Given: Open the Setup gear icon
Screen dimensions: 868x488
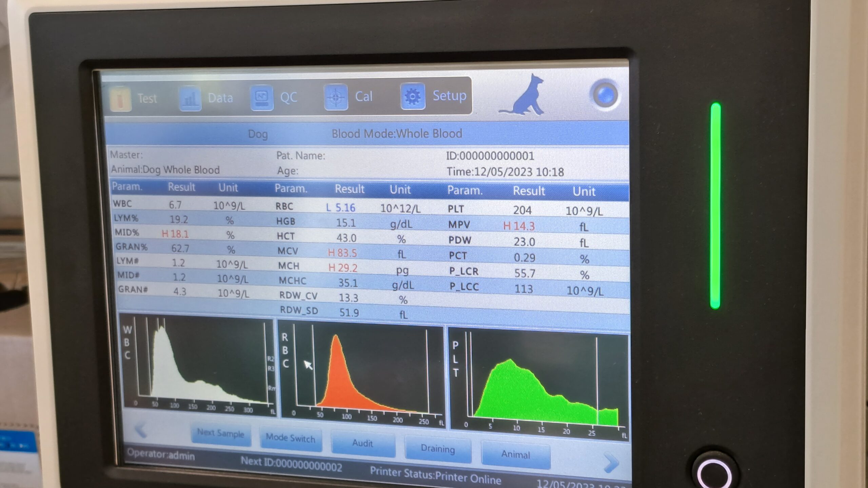Looking at the screenshot, I should (x=413, y=97).
